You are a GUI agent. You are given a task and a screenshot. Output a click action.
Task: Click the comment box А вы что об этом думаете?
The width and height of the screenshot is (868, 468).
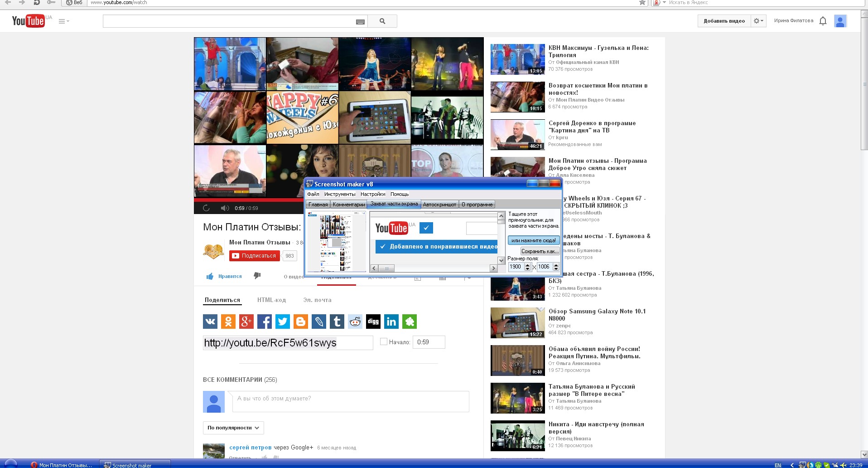point(351,401)
